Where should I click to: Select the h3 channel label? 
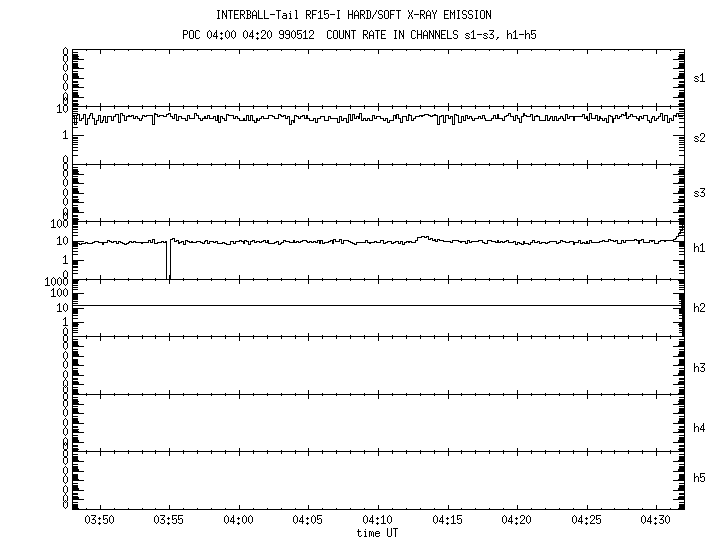(x=700, y=368)
